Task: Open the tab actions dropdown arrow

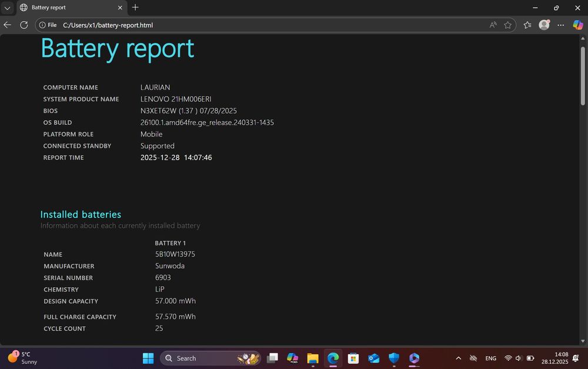Action: point(7,8)
